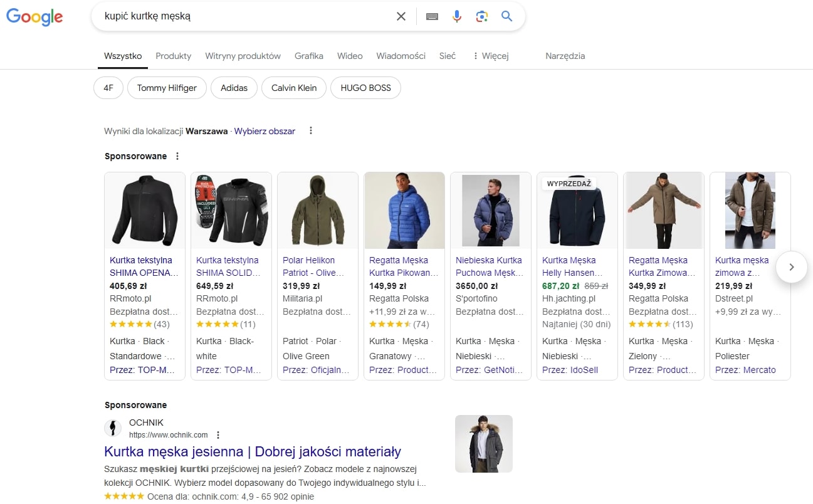813x504 pixels.
Task: Click Przez: TOP-M link on SHIMA OPENA card
Action: coord(143,370)
